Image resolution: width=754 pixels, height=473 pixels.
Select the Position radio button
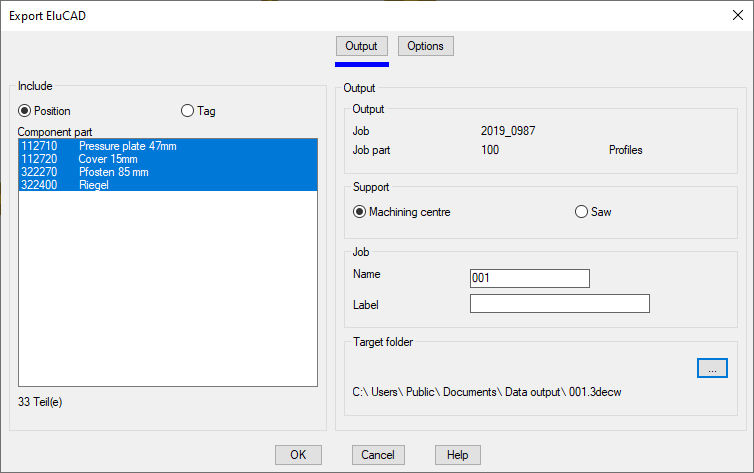pyautogui.click(x=25, y=111)
